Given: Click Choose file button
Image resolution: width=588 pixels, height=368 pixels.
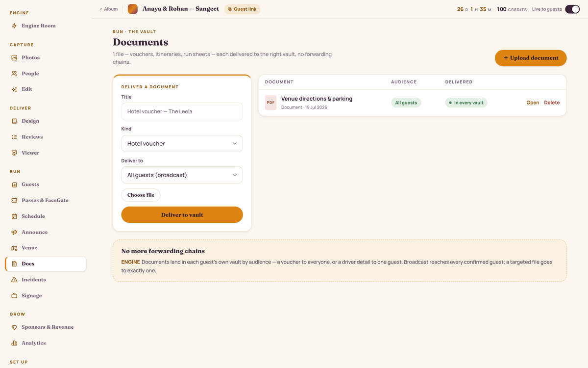Looking at the screenshot, I should click(x=141, y=195).
